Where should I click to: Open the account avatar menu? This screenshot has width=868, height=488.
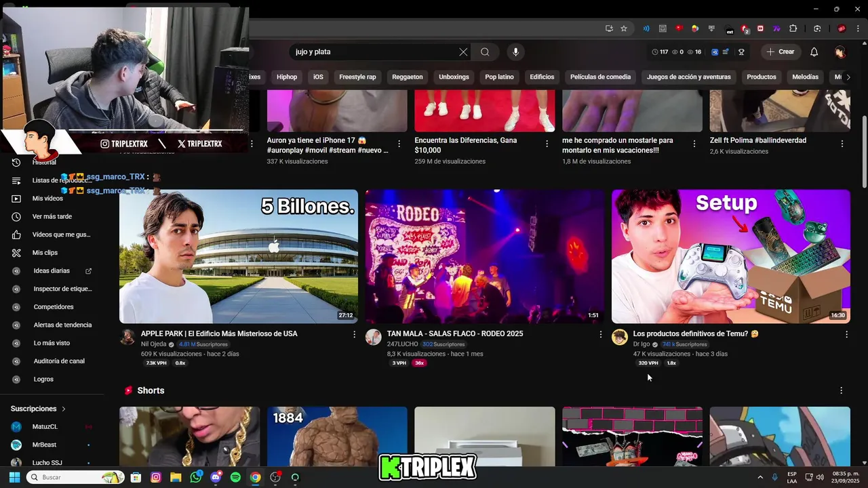(840, 52)
